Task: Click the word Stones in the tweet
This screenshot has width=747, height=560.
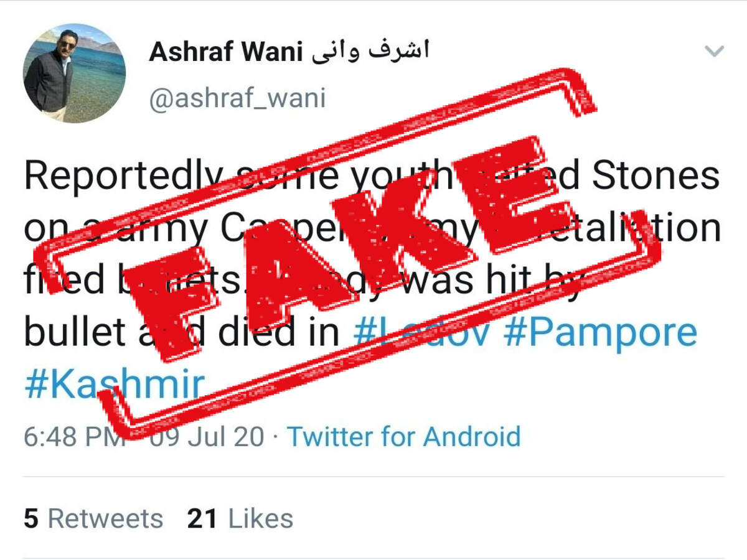Action: 655,176
